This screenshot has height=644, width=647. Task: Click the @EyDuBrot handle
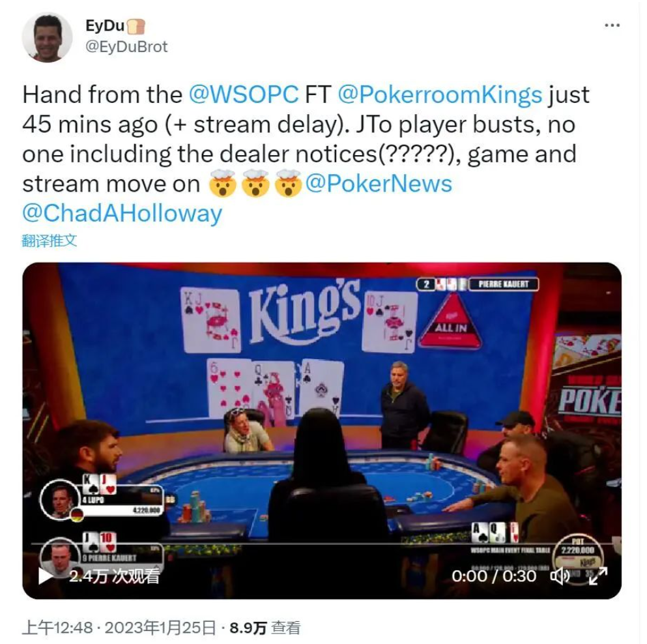[126, 47]
